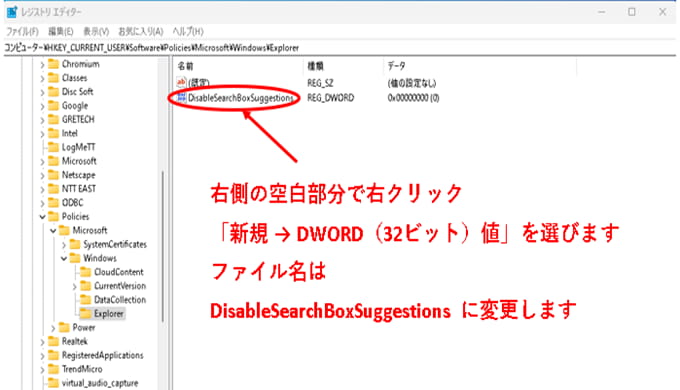This screenshot has width=680, height=390.
Task: Select the top-level Microsoft key label
Action: [x=79, y=161]
